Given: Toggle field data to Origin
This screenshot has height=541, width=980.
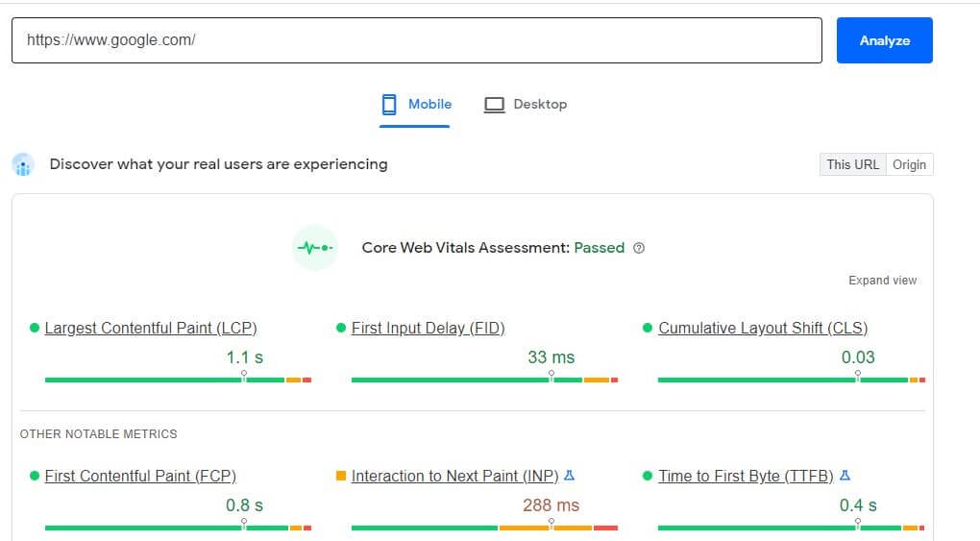Looking at the screenshot, I should (x=909, y=164).
